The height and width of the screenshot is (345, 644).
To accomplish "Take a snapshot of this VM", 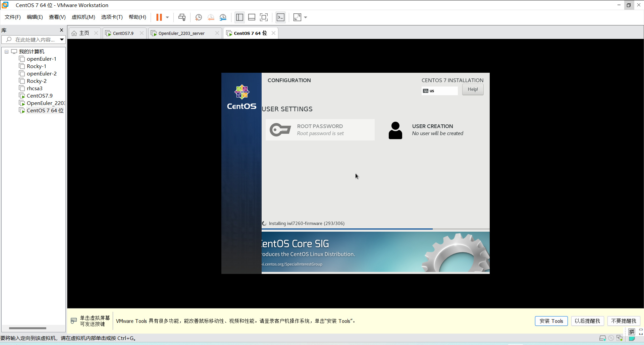I will 199,17.
